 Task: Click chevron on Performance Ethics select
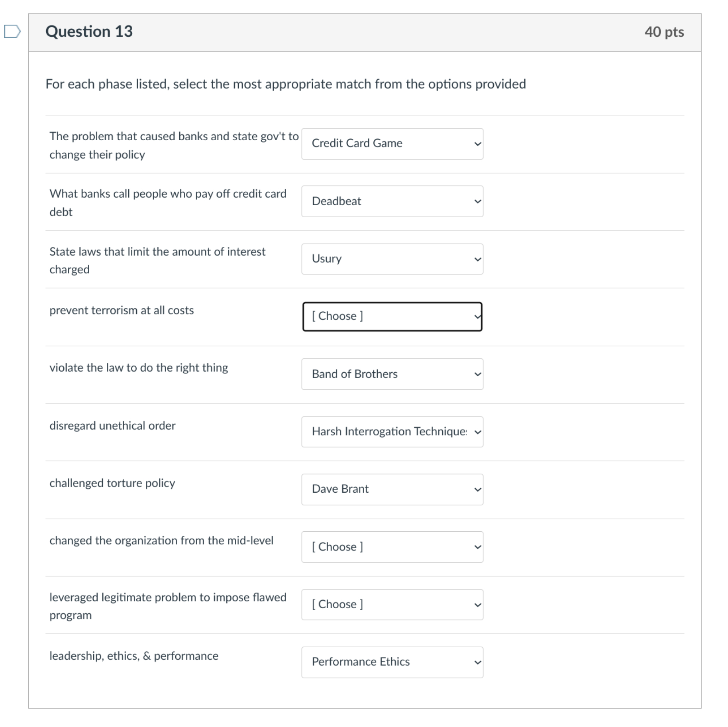pos(477,662)
